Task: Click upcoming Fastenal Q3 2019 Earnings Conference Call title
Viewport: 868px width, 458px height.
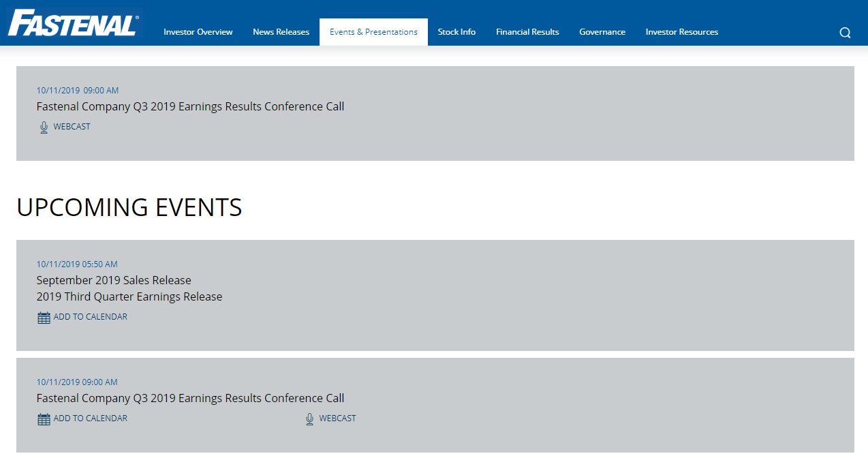Action: tap(190, 398)
